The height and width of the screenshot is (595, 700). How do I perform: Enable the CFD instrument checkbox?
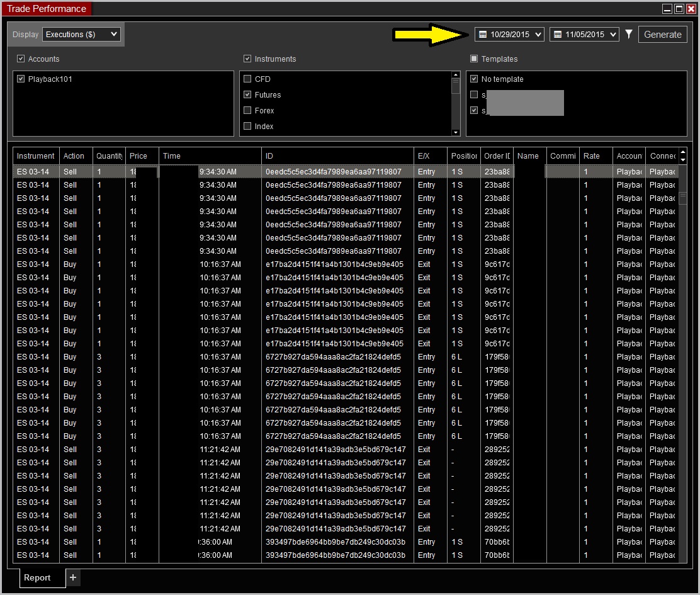tap(247, 79)
